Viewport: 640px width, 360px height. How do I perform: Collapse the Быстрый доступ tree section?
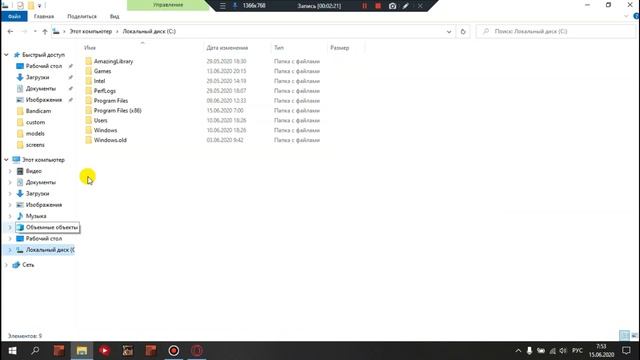click(6, 55)
